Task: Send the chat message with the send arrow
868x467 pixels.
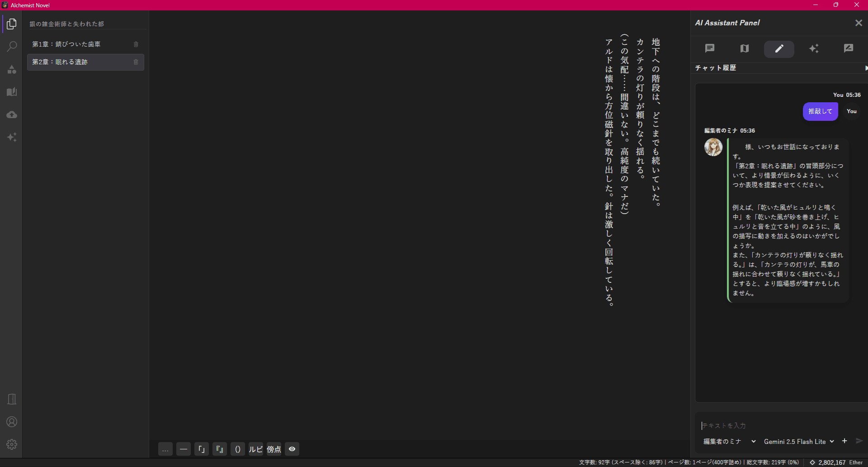Action: click(859, 441)
